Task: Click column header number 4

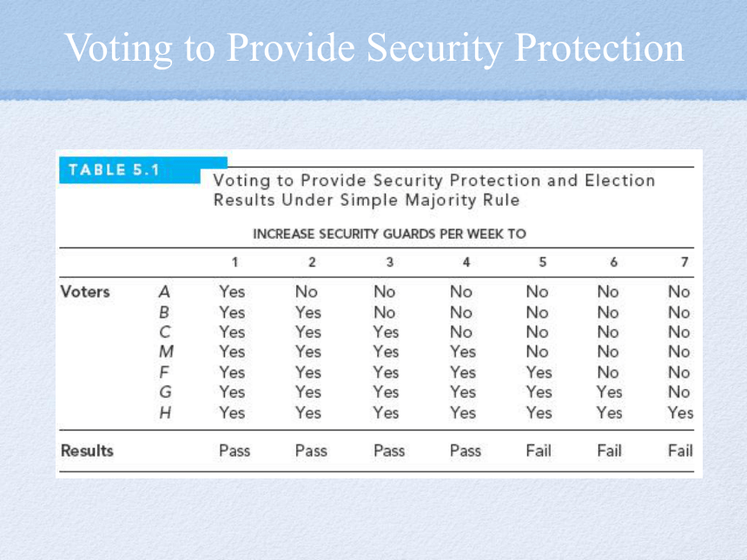Action: pyautogui.click(x=466, y=262)
